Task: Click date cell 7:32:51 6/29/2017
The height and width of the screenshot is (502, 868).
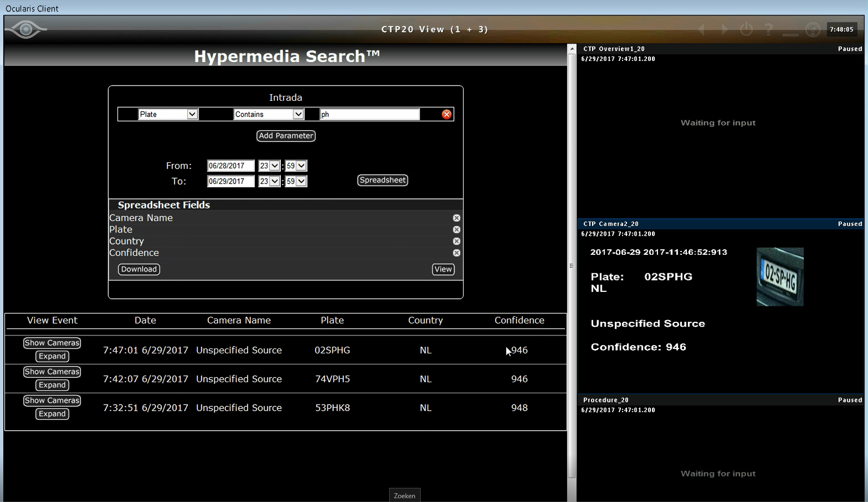Action: point(145,408)
